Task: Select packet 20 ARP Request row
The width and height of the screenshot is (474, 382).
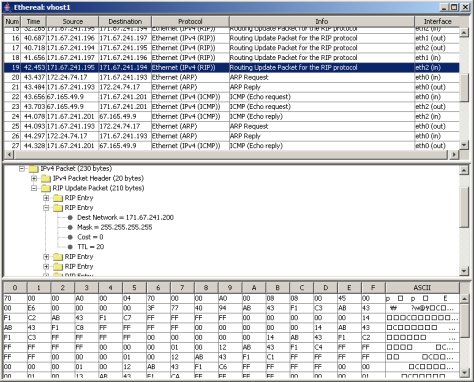Action: pos(232,77)
